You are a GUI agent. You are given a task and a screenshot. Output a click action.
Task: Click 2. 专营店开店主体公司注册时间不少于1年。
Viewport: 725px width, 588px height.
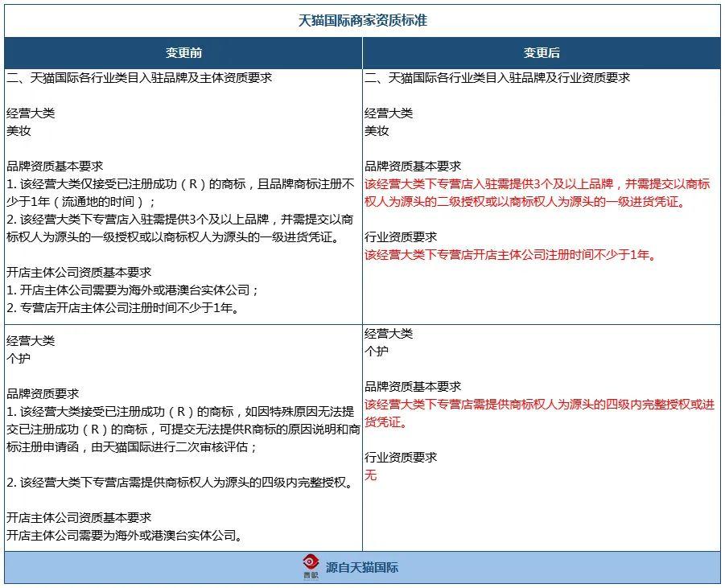123,308
